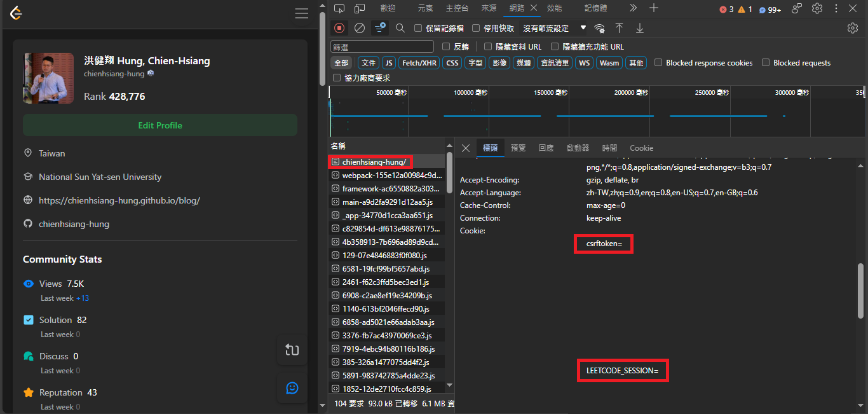Click the network filter 篩選 input field
Image resolution: width=868 pixels, height=414 pixels.
pos(382,47)
